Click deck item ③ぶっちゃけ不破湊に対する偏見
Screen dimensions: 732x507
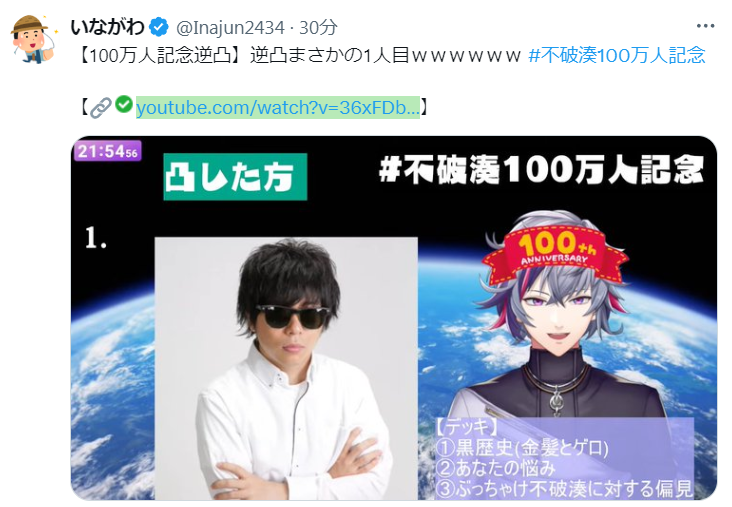[564, 489]
